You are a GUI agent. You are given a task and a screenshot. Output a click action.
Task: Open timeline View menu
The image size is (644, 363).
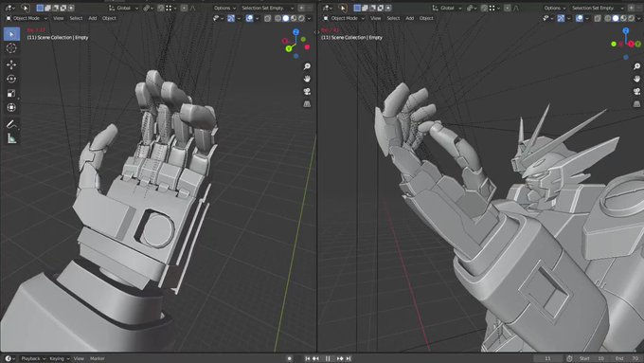[79, 359]
